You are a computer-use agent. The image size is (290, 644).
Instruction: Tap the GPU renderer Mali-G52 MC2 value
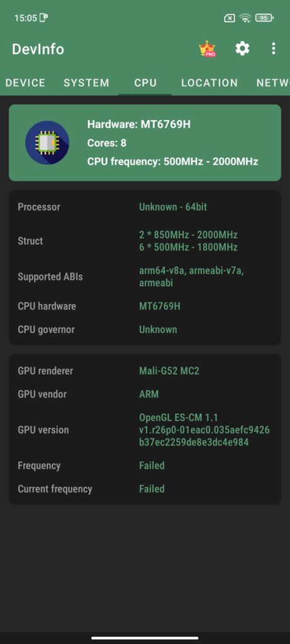[x=169, y=371]
